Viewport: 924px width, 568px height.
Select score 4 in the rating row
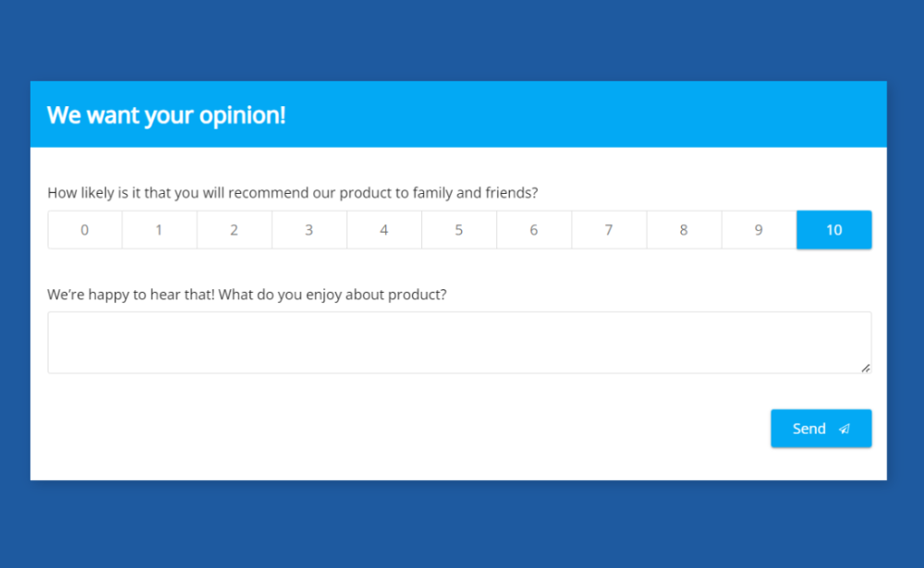point(383,229)
